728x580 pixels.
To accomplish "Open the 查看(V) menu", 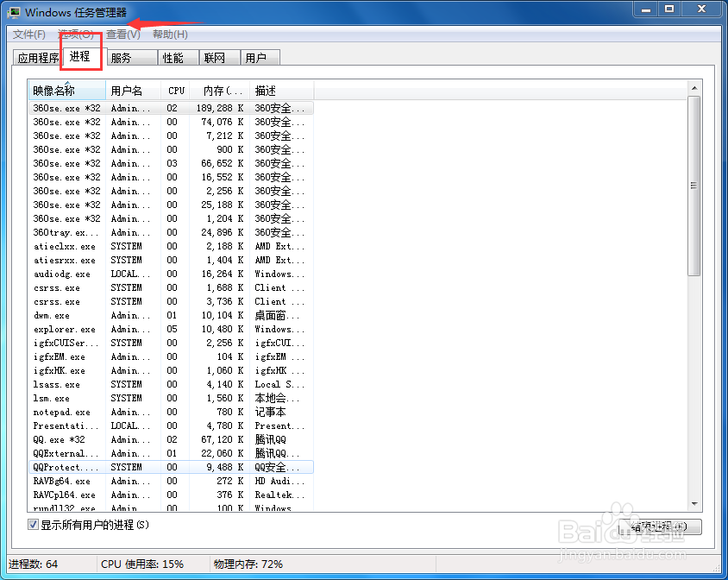I will pos(123,35).
